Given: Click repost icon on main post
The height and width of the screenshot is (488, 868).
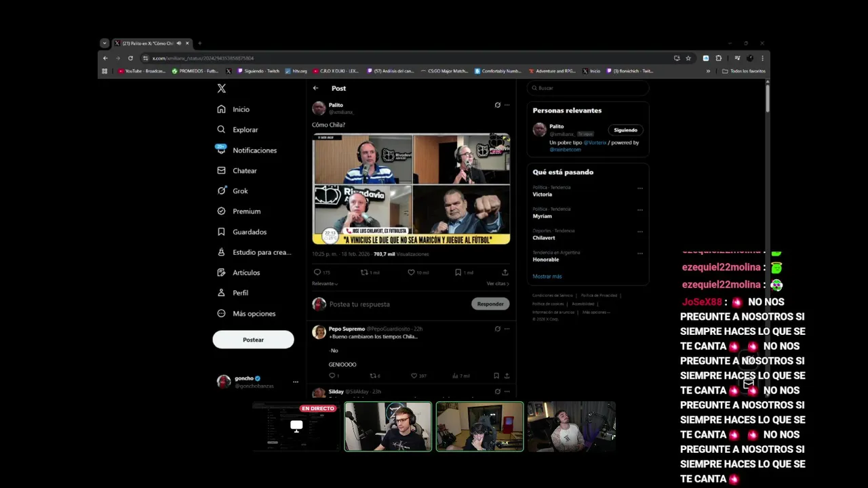Looking at the screenshot, I should tap(364, 272).
